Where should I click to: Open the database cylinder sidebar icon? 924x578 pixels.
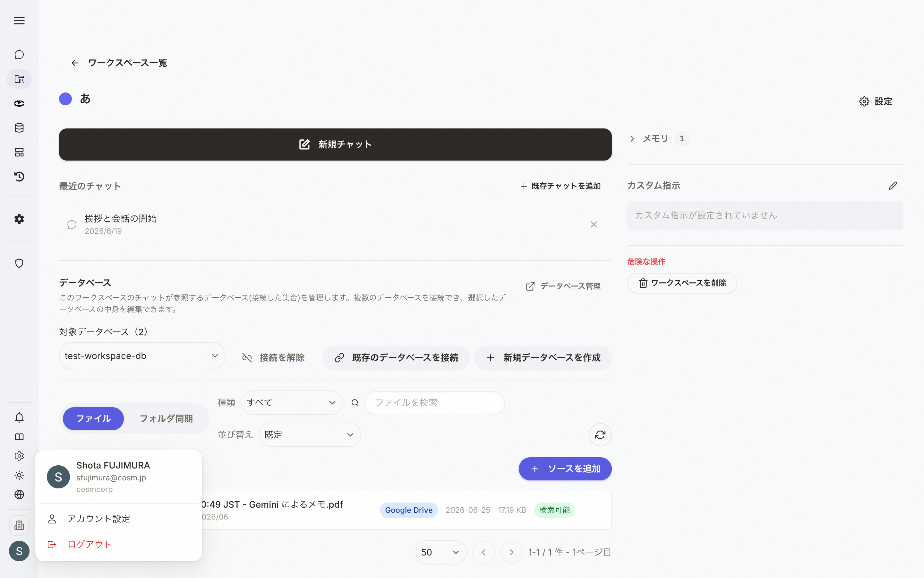(19, 128)
